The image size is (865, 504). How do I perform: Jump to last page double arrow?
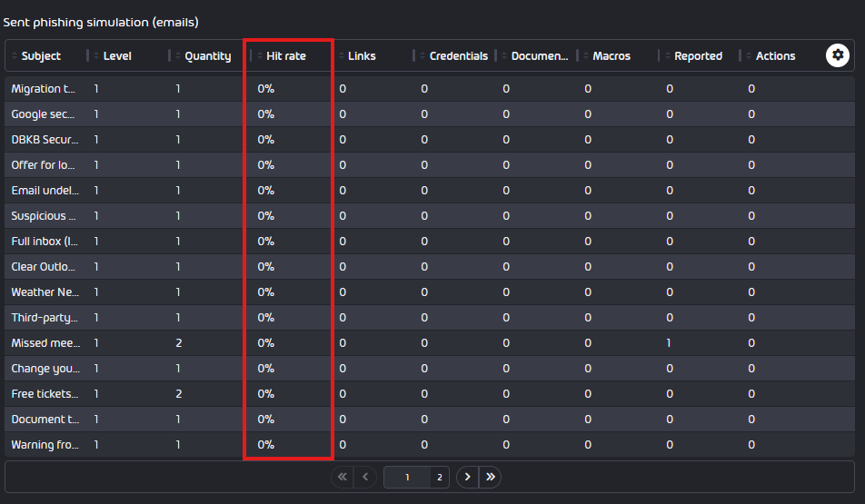pos(491,477)
